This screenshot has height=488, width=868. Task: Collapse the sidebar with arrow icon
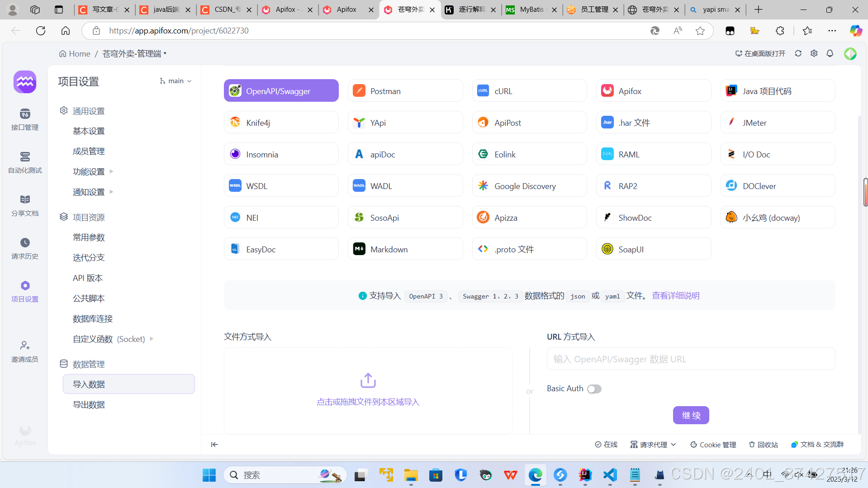pos(214,445)
